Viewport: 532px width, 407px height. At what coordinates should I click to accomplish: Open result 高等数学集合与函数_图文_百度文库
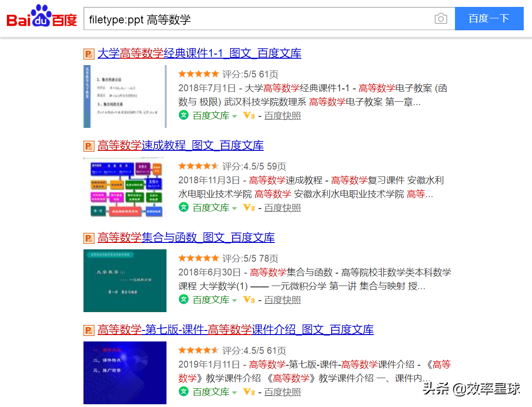click(x=186, y=237)
